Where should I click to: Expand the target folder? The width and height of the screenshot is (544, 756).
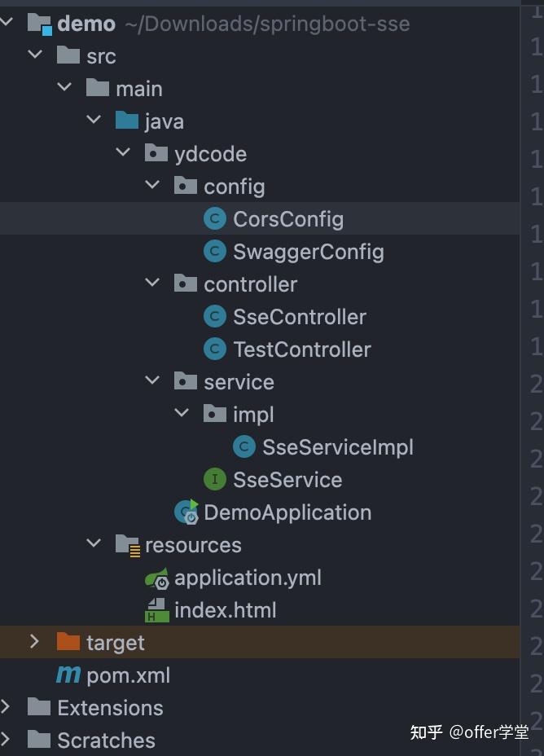[x=34, y=642]
